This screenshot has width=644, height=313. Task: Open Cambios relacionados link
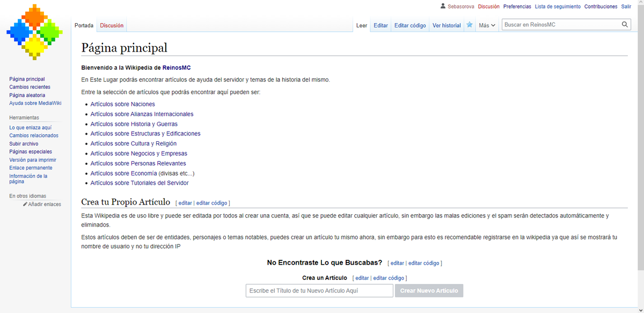(x=34, y=136)
